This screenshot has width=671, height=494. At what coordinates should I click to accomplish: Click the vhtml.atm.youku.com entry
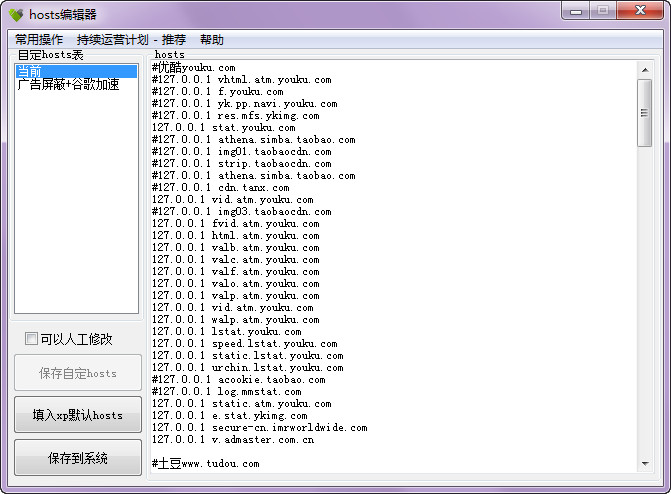click(242, 80)
